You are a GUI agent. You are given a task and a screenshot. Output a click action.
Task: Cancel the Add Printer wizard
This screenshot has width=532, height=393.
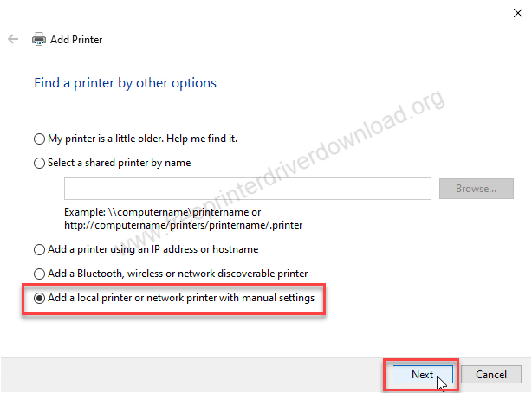491,374
